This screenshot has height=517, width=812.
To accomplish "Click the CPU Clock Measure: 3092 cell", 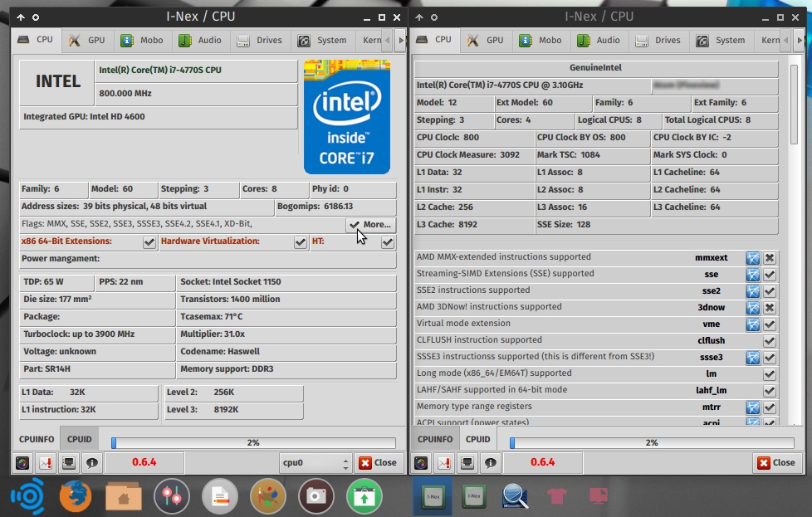I will [x=474, y=155].
